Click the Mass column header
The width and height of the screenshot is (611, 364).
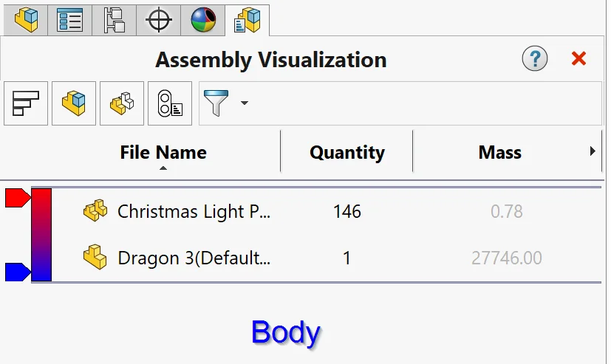click(x=499, y=153)
